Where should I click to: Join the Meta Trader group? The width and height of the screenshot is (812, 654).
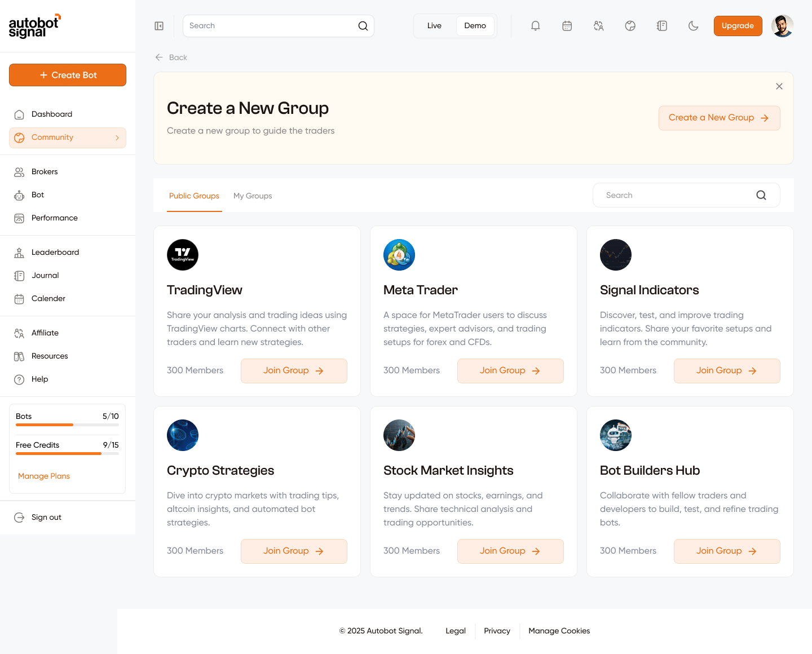pyautogui.click(x=510, y=371)
